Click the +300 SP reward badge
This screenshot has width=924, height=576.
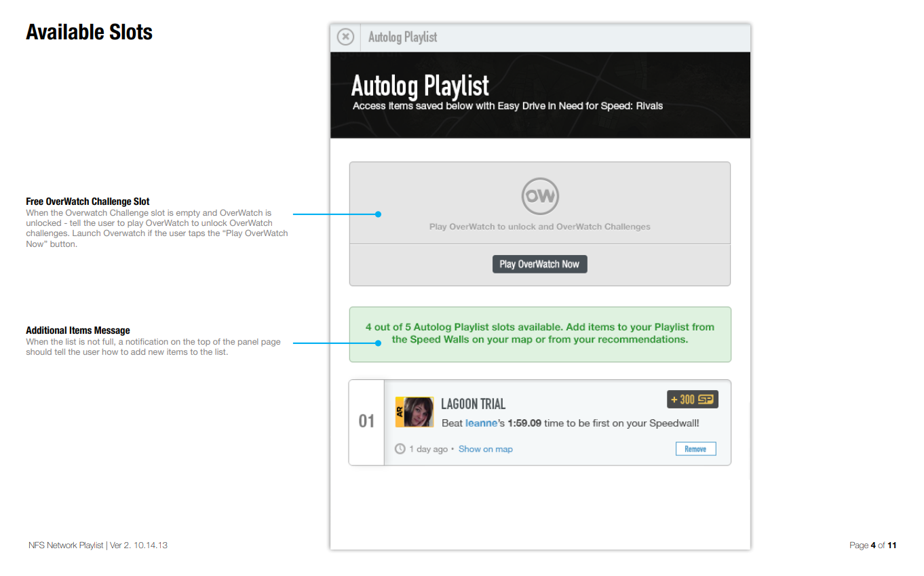coord(692,400)
